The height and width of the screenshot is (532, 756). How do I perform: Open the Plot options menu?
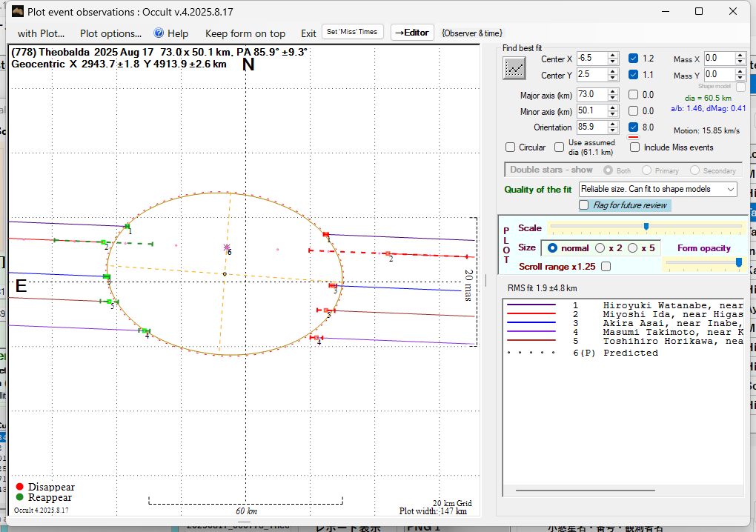[110, 33]
